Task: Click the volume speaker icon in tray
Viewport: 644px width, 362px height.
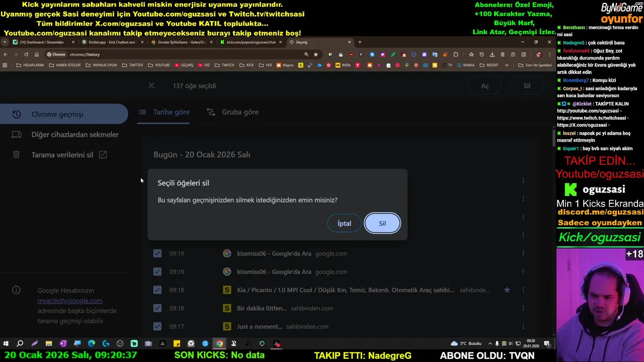Action: 511,344
